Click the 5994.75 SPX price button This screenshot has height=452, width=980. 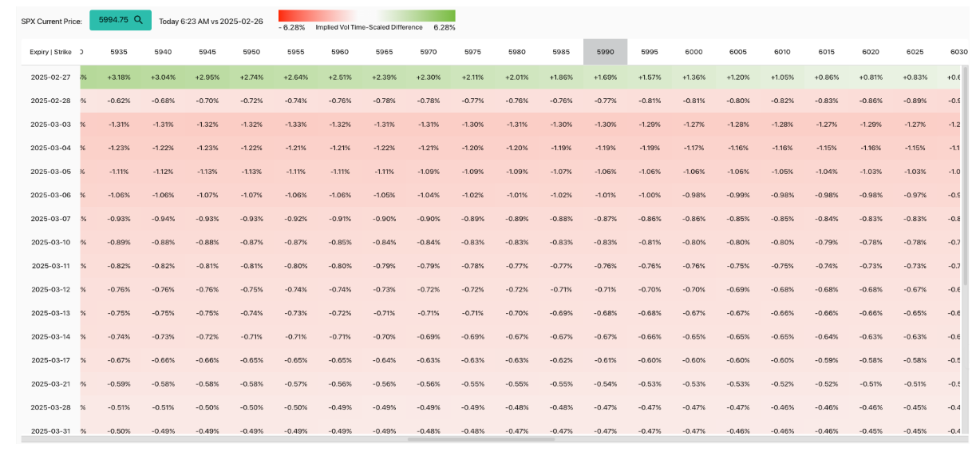tap(120, 20)
